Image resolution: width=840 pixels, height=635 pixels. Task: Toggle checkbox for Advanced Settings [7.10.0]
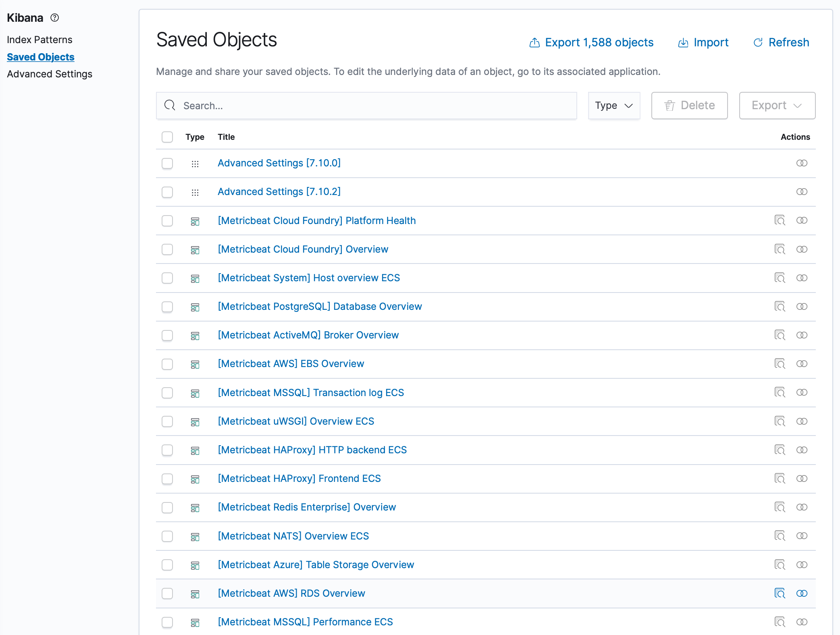[x=168, y=163]
